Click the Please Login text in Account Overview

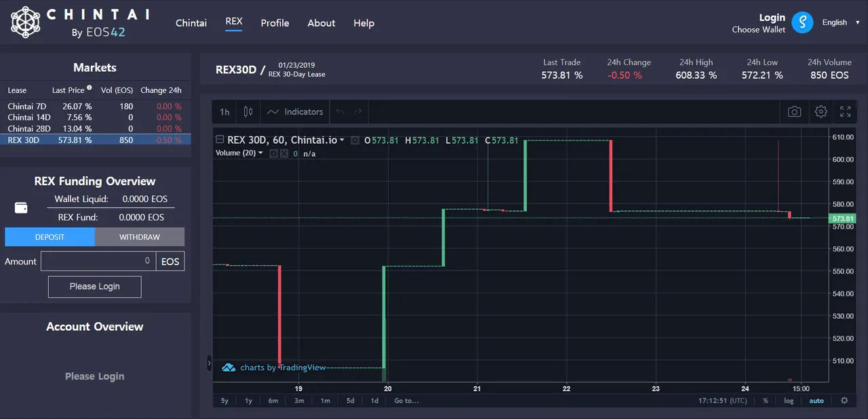click(x=95, y=376)
